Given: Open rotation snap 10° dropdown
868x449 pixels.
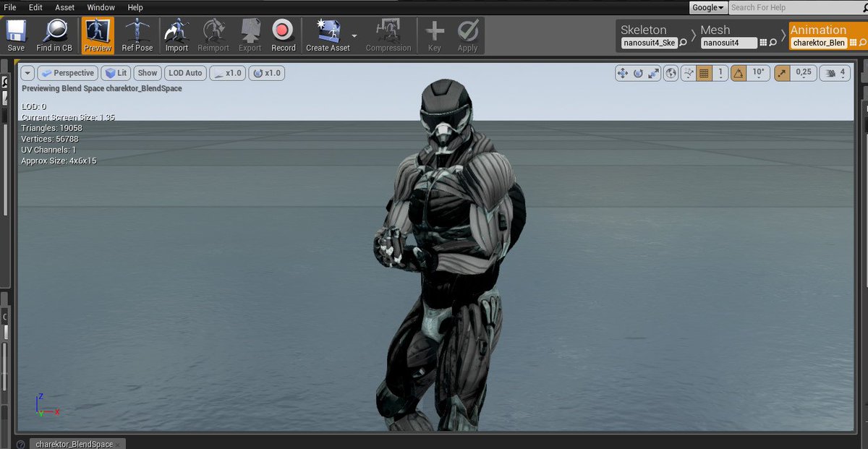Looking at the screenshot, I should click(x=758, y=73).
